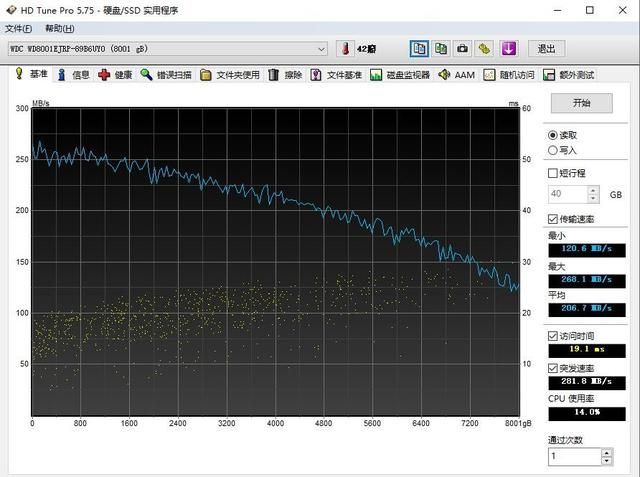640x477 pixels.
Task: Expand the WDC WD8001 drive selection dropdown
Action: coord(322,49)
